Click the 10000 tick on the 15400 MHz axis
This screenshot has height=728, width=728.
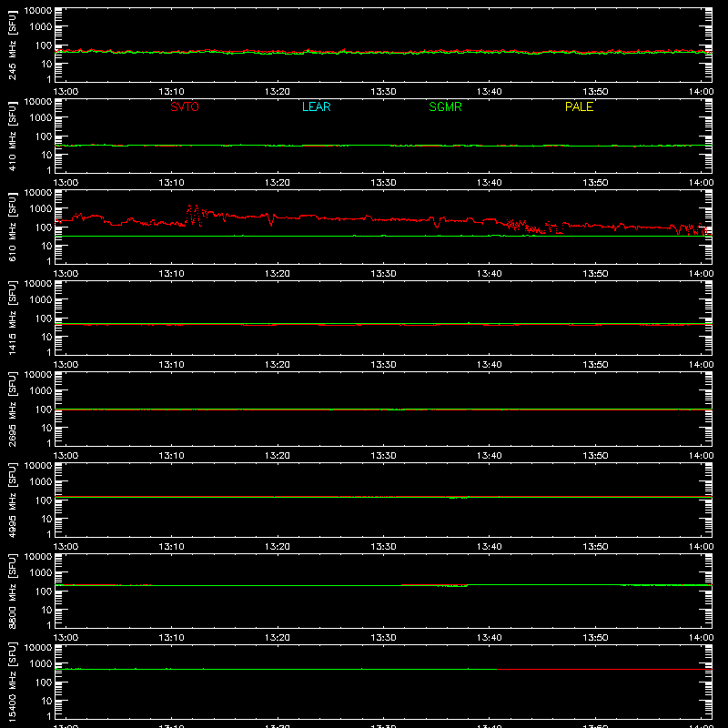click(x=38, y=648)
